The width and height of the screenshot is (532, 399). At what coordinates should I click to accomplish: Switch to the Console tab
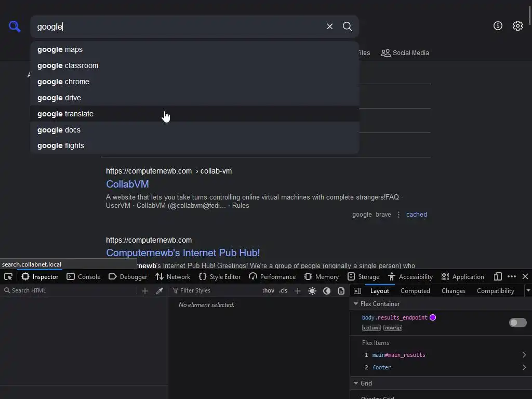pos(84,276)
